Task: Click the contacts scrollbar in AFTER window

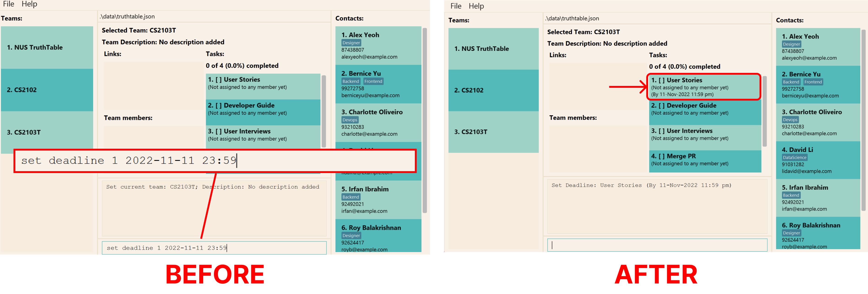Action: (x=863, y=120)
